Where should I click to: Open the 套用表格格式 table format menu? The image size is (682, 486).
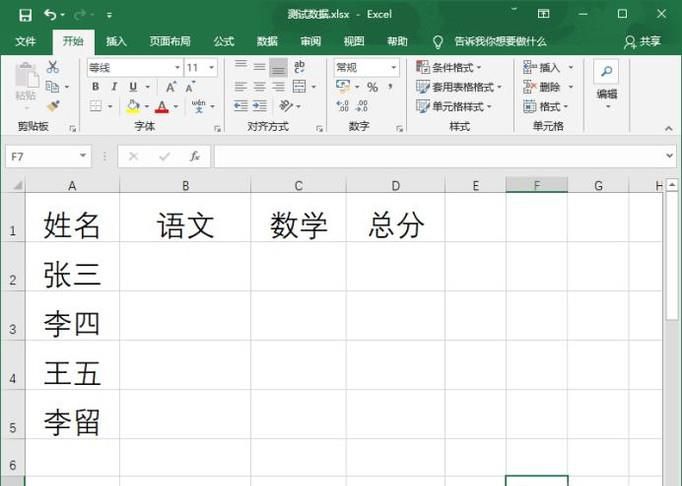coord(458,87)
